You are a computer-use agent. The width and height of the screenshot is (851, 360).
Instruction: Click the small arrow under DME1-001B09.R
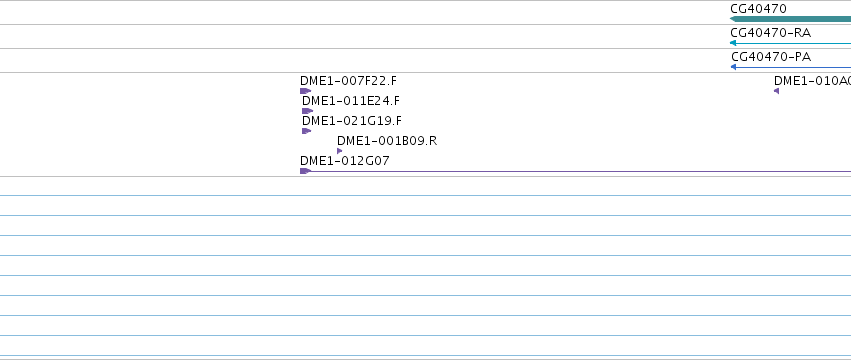(x=340, y=151)
